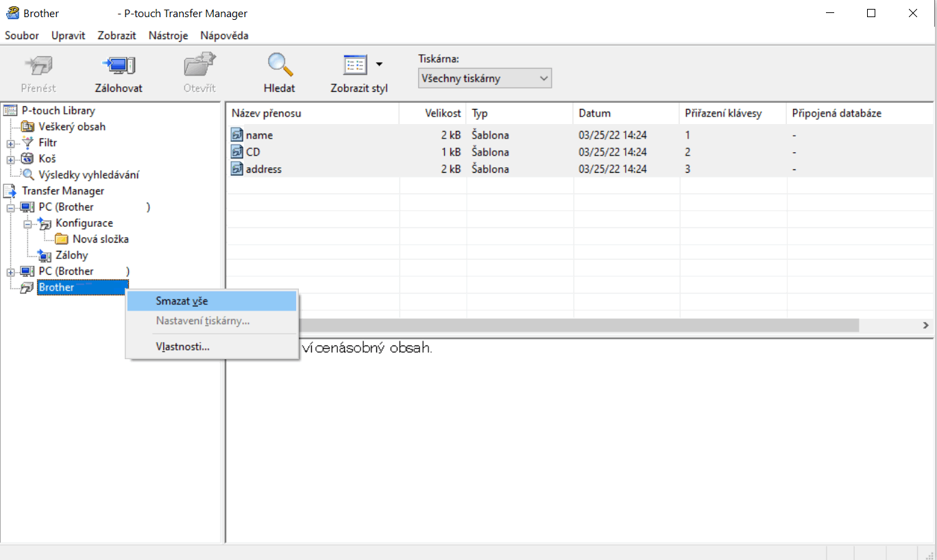
Task: Collapse the first PC (Brother) node
Action: 10,207
